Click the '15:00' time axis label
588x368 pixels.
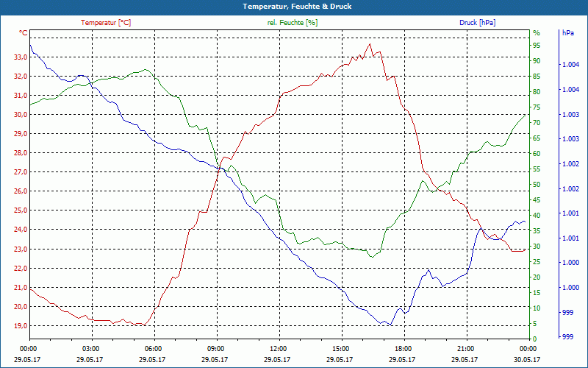[340, 349]
